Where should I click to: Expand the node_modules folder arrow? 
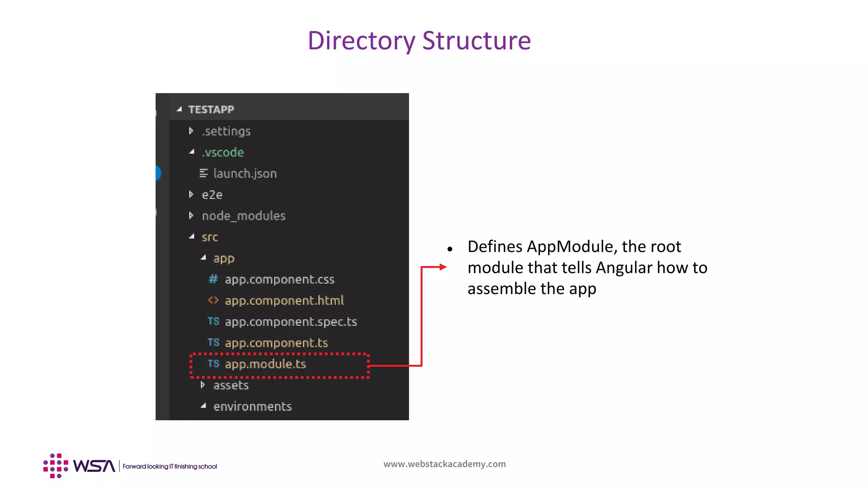tap(191, 216)
